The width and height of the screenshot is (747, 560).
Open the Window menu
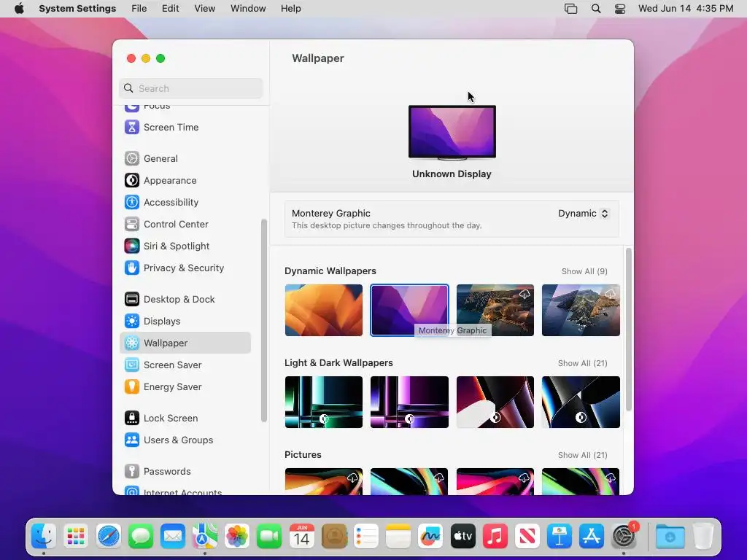pos(248,9)
